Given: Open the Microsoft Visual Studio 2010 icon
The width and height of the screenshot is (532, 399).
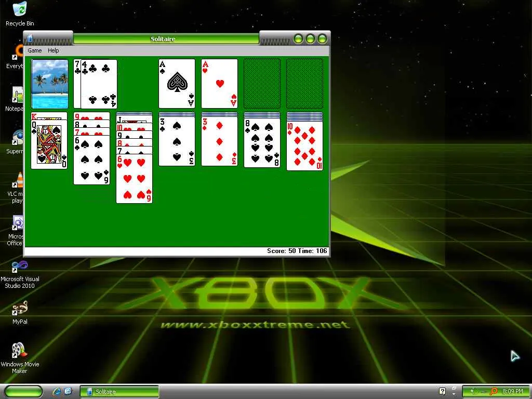Looking at the screenshot, I should click(x=20, y=275).
